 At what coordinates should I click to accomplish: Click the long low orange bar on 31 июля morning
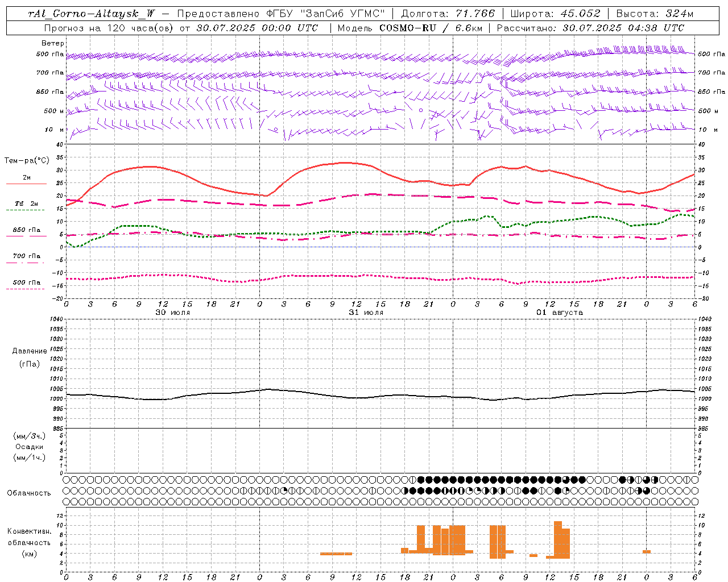click(x=336, y=554)
